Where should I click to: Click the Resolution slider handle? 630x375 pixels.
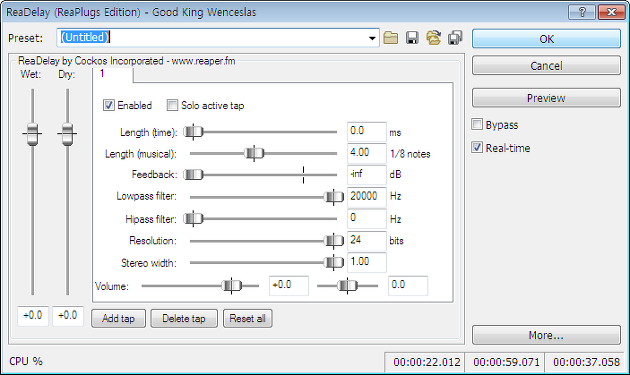(x=333, y=241)
